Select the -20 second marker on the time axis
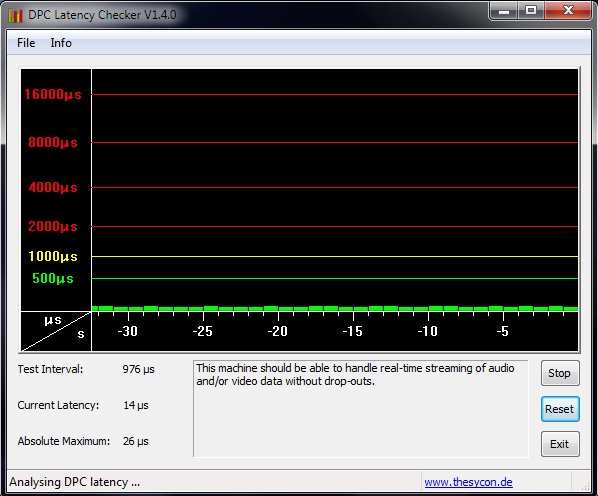The width and height of the screenshot is (598, 496). click(277, 331)
